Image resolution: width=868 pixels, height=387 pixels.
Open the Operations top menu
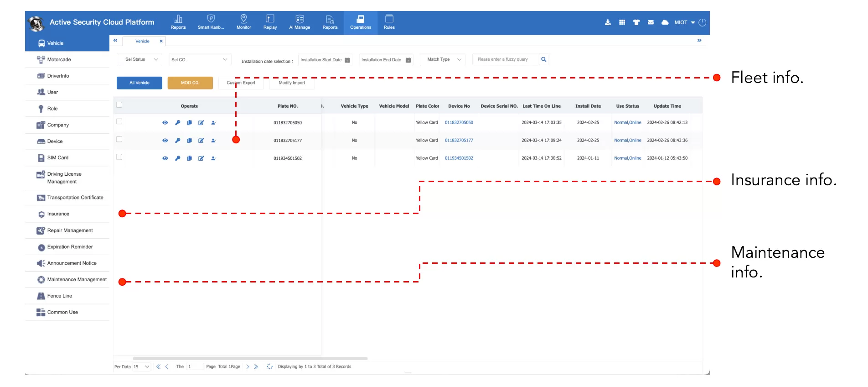point(361,22)
